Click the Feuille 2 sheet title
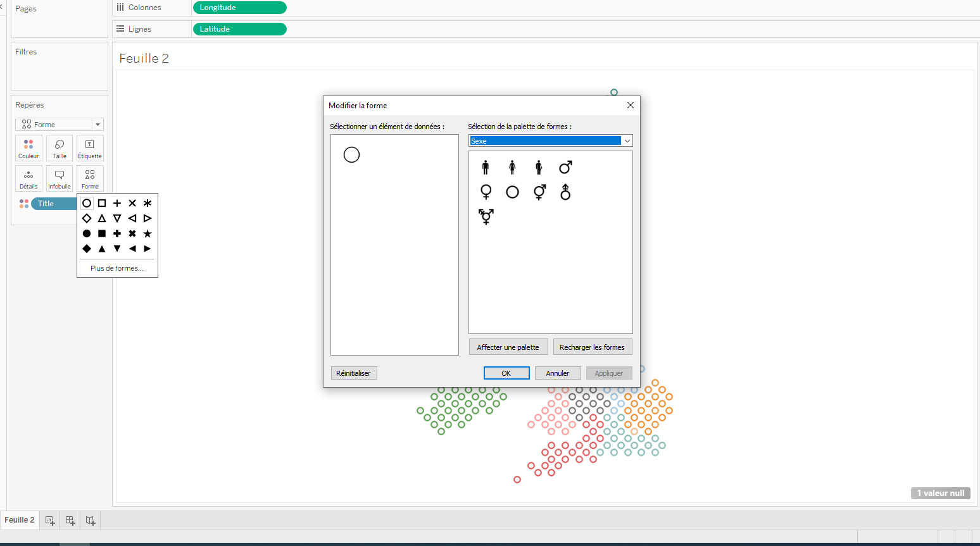This screenshot has height=546, width=980. (144, 58)
